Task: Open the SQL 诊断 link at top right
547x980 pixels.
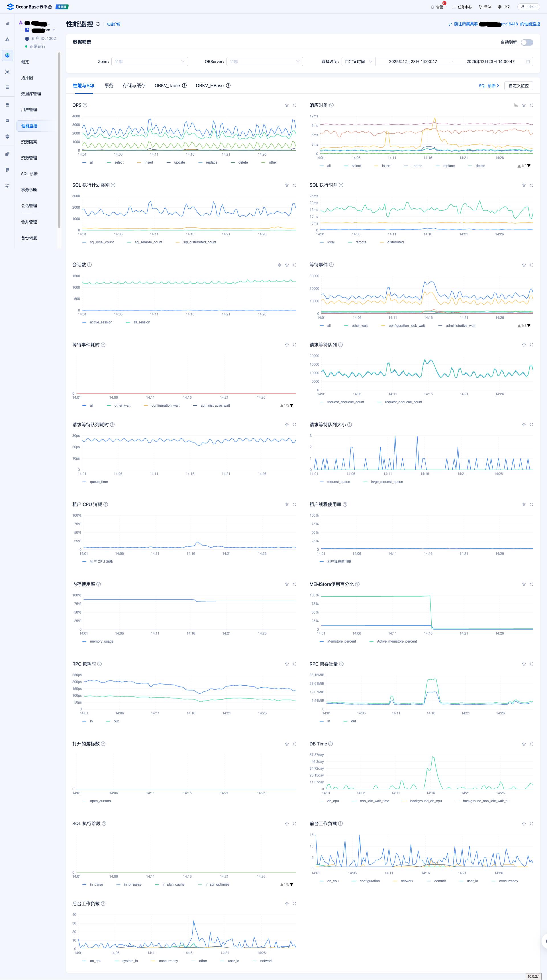Action: (488, 85)
